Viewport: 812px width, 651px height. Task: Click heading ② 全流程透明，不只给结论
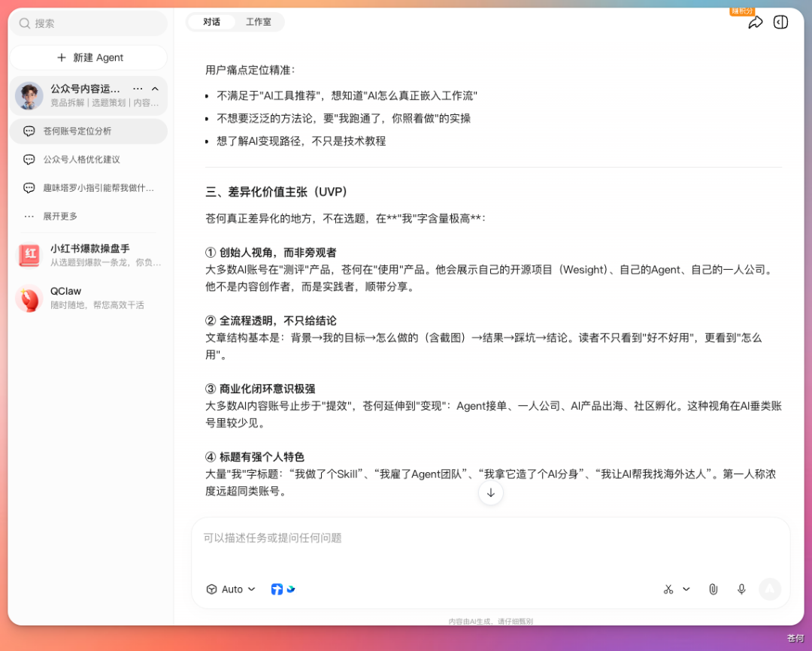271,320
